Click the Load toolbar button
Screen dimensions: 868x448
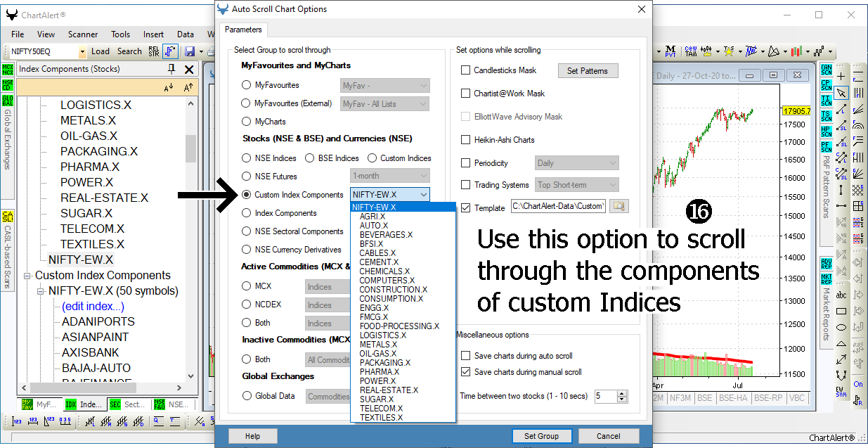(x=101, y=51)
